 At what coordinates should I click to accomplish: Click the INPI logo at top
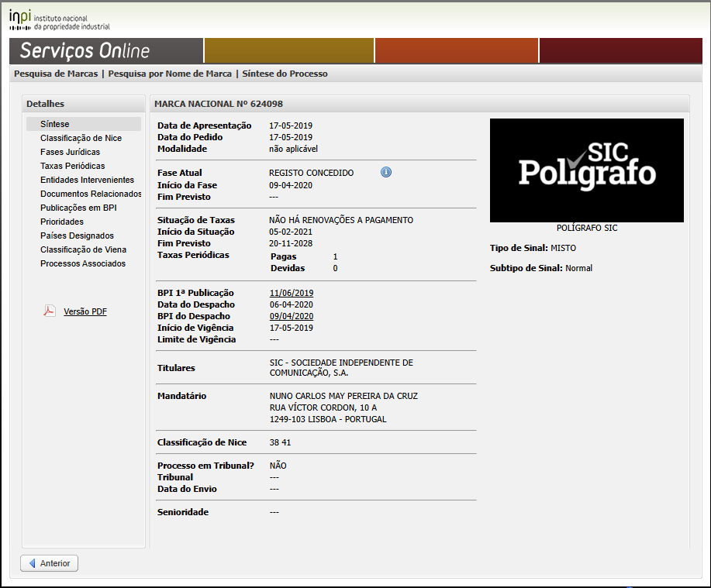pyautogui.click(x=60, y=19)
